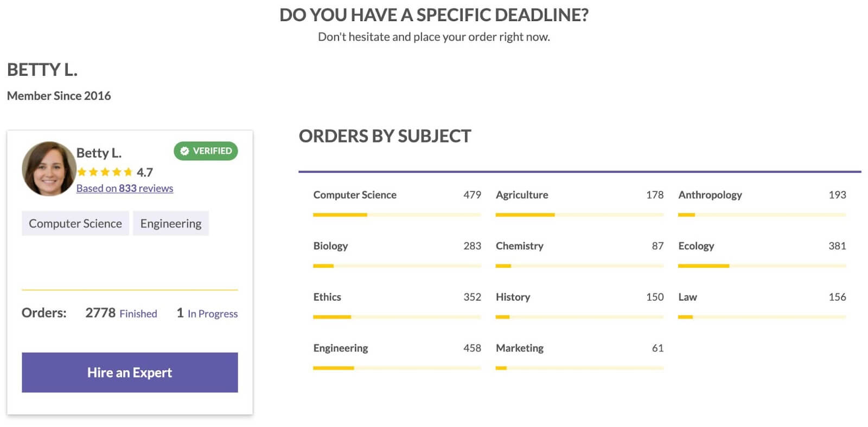This screenshot has height=427, width=868.
Task: Click the Computer Science progress bar
Action: click(397, 215)
